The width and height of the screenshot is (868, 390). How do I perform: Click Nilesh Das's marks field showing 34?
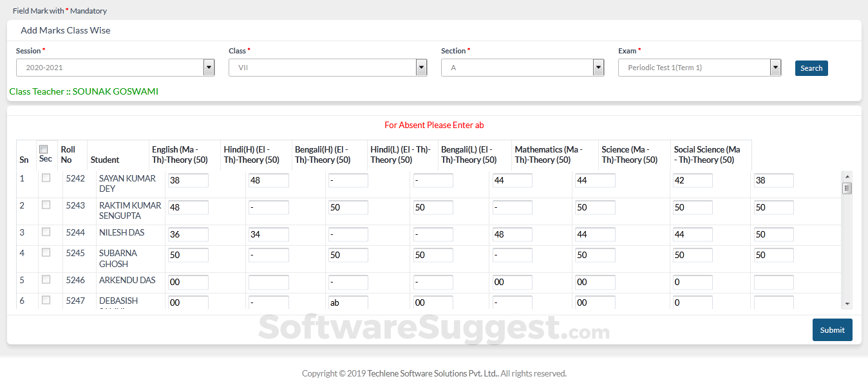click(269, 235)
